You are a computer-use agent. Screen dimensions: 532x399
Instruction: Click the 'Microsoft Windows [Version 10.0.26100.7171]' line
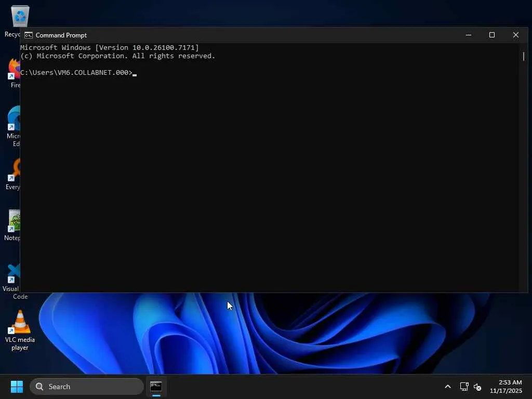click(x=110, y=47)
